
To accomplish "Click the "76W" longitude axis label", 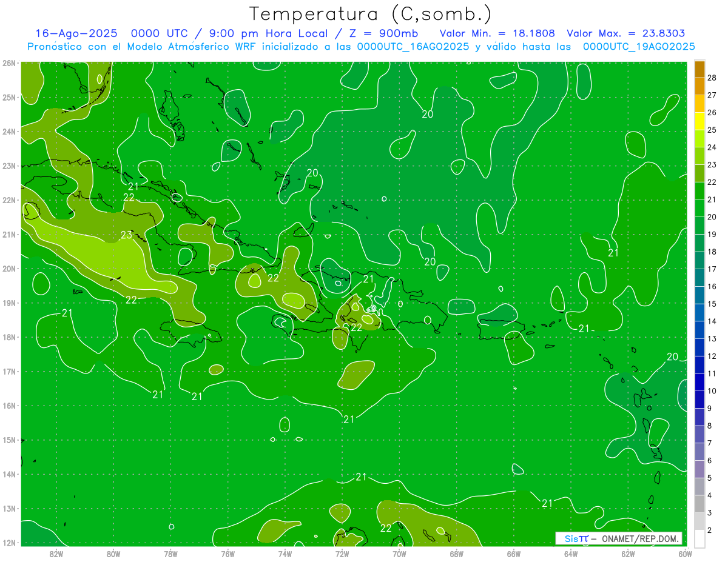I will (227, 554).
